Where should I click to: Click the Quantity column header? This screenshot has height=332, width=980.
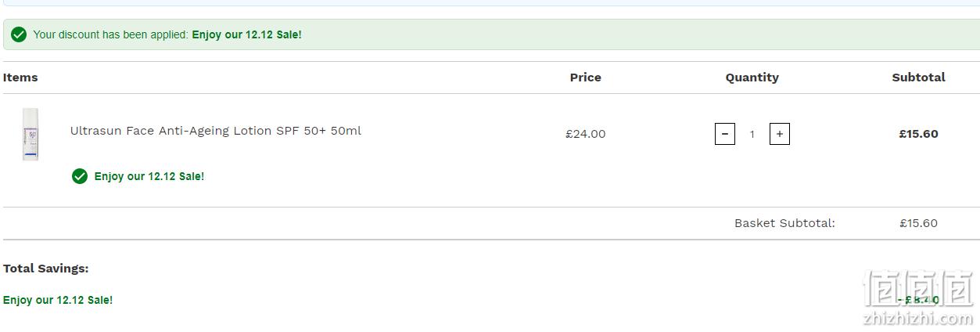coord(752,78)
